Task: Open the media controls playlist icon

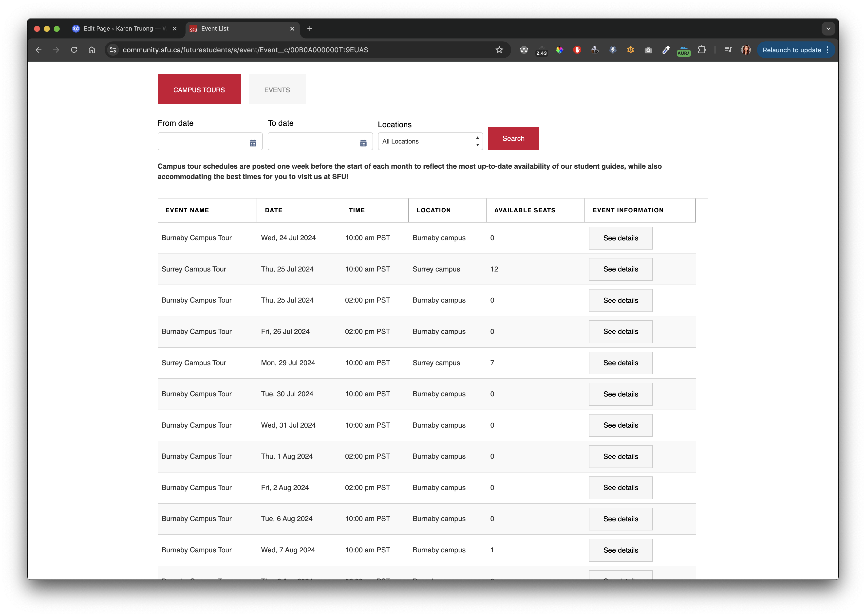Action: [728, 50]
